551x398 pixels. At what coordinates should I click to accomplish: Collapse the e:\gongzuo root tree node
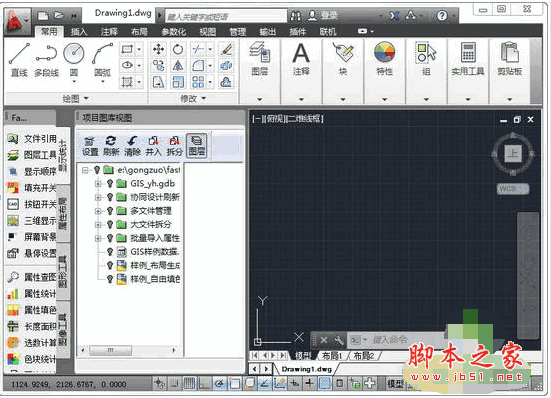(85, 170)
